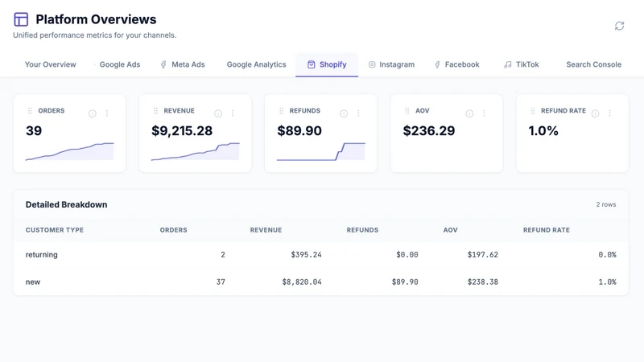This screenshot has width=644, height=362.
Task: Open the Facebook tab
Action: [456, 64]
